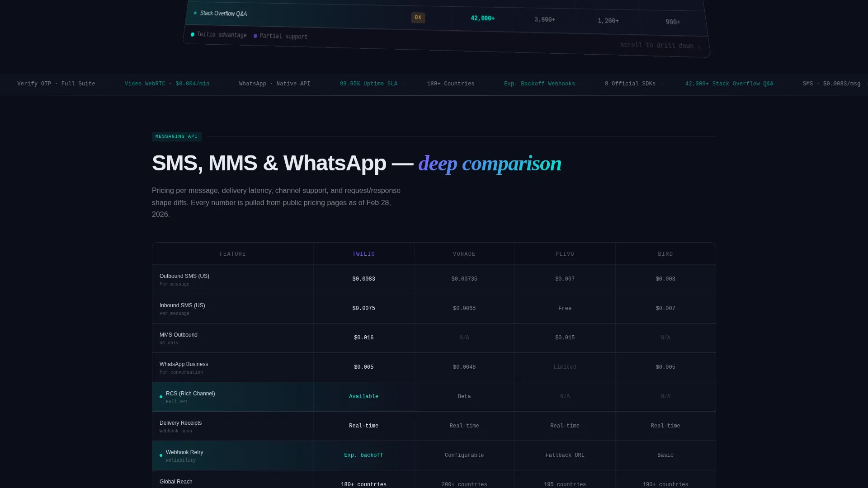
Task: Select the MMS Outbound row label
Action: [x=179, y=335]
